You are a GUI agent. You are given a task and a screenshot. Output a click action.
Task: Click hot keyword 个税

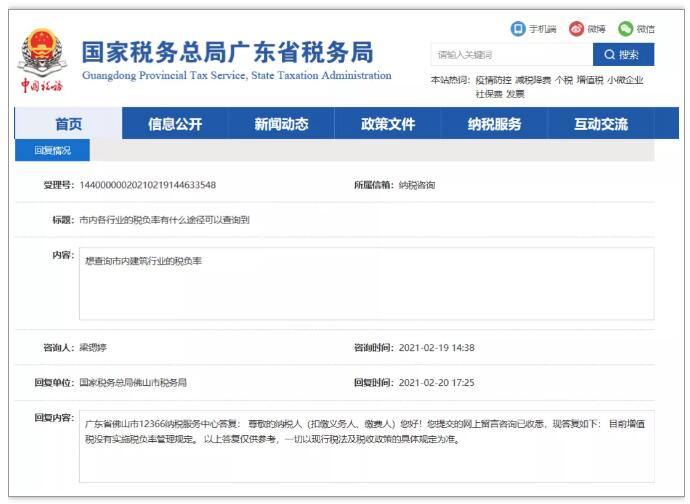click(x=564, y=80)
